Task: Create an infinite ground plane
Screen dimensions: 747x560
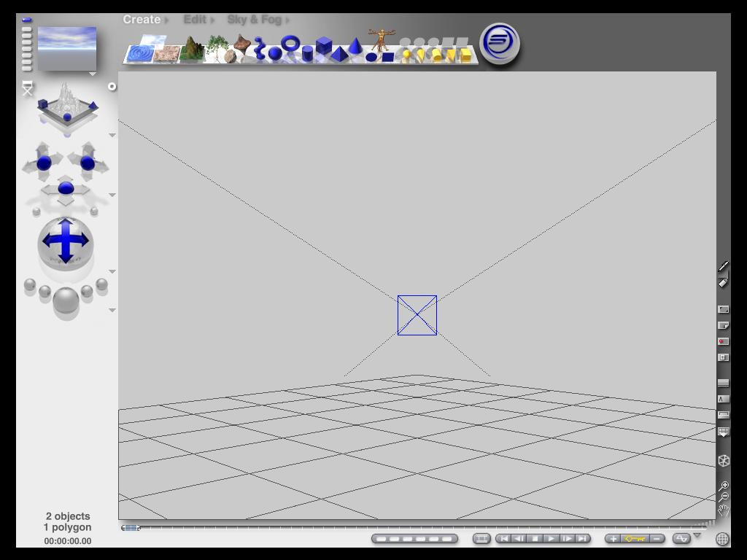Action: (166, 54)
